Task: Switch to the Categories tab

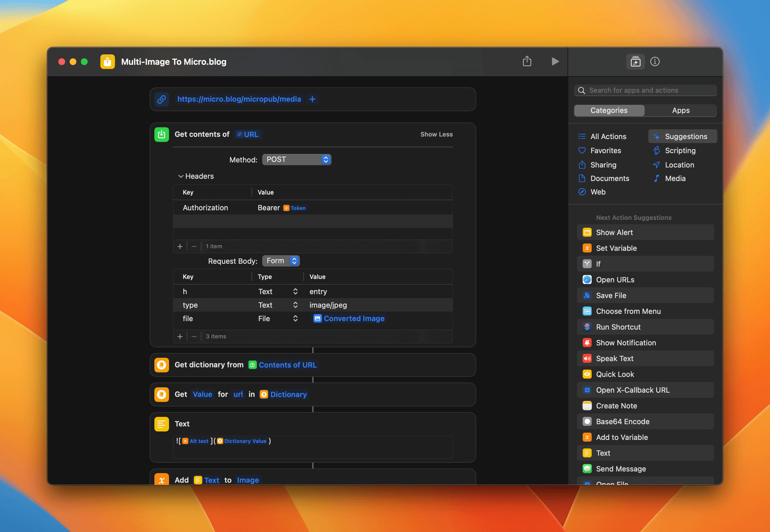Action: (609, 110)
